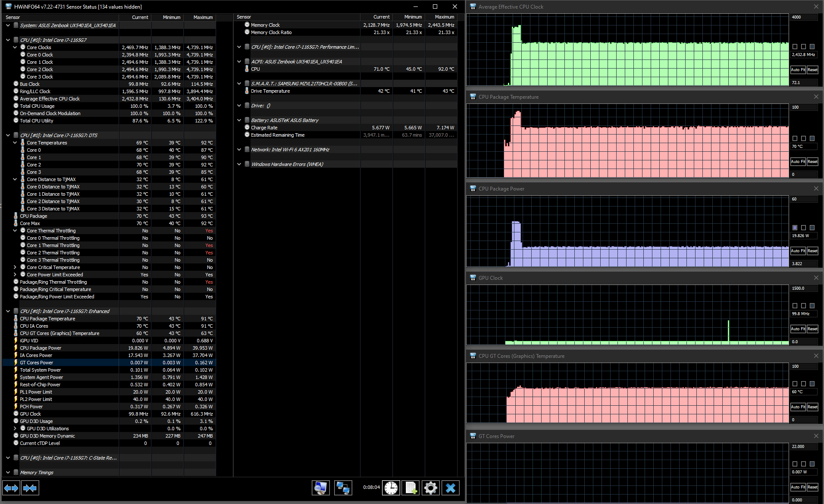The height and width of the screenshot is (504, 824).
Task: Reset min/max values with the clock icon
Action: (x=391, y=488)
